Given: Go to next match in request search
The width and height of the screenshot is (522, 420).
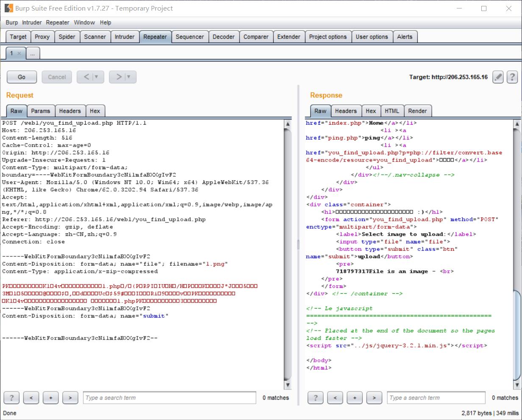Looking at the screenshot, I should pos(70,398).
